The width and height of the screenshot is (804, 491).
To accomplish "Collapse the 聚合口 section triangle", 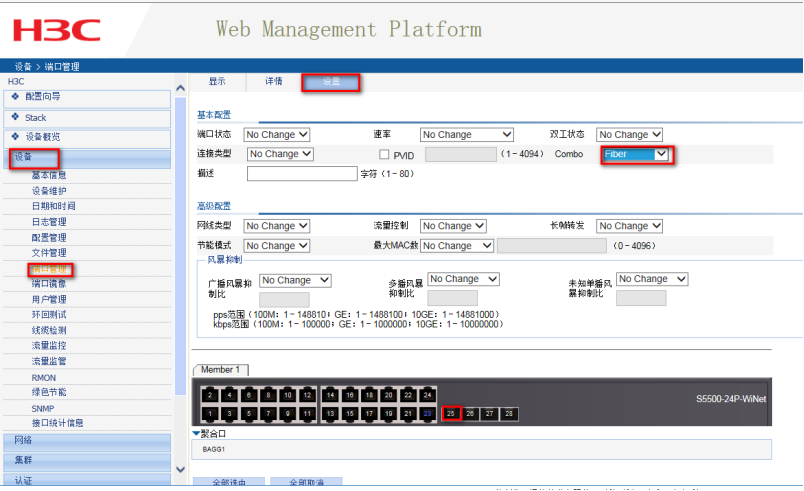I will (197, 433).
